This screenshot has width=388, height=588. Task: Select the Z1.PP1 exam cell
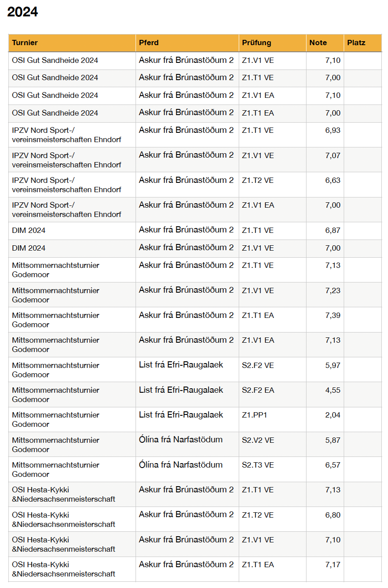tap(255, 415)
